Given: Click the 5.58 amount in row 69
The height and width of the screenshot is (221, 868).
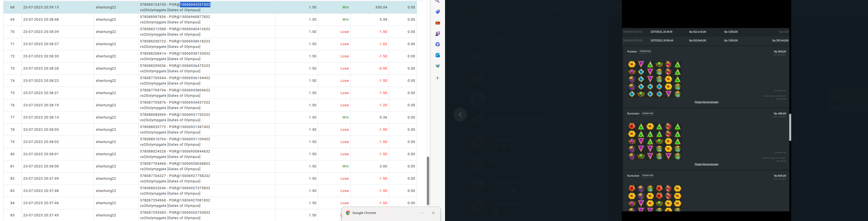Looking at the screenshot, I should pyautogui.click(x=384, y=20).
